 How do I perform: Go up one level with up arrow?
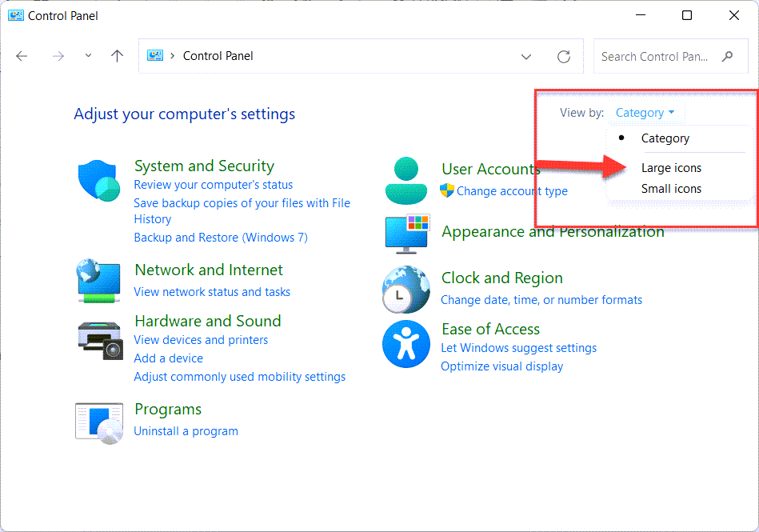118,56
